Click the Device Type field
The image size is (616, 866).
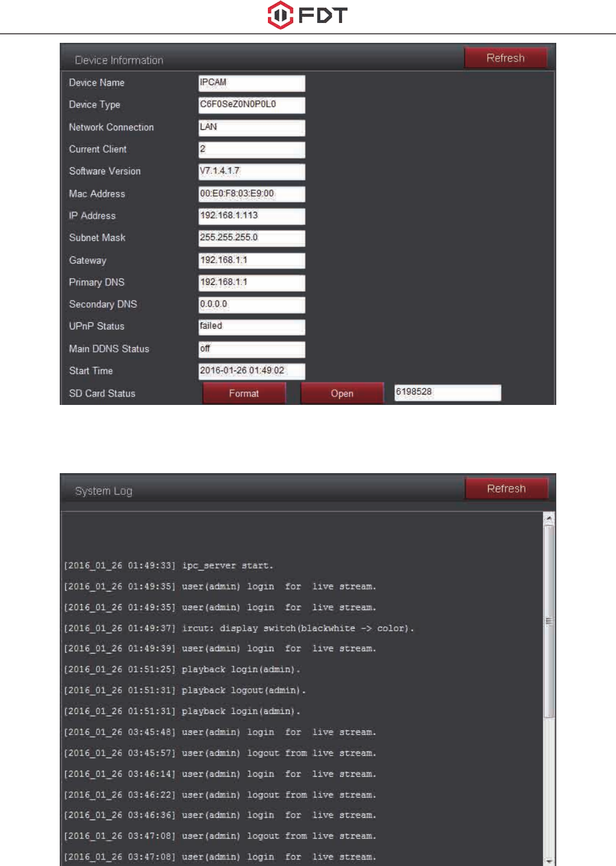click(252, 105)
